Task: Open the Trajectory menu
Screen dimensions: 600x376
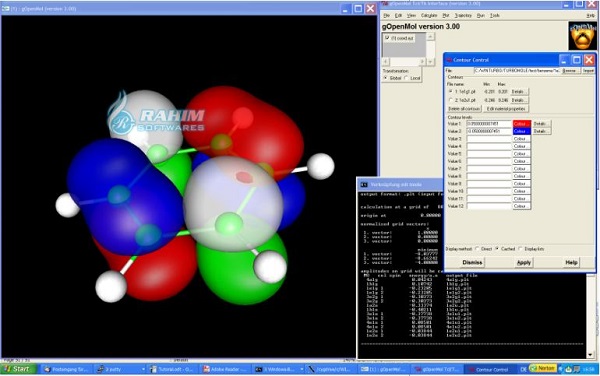Action: 463,16
